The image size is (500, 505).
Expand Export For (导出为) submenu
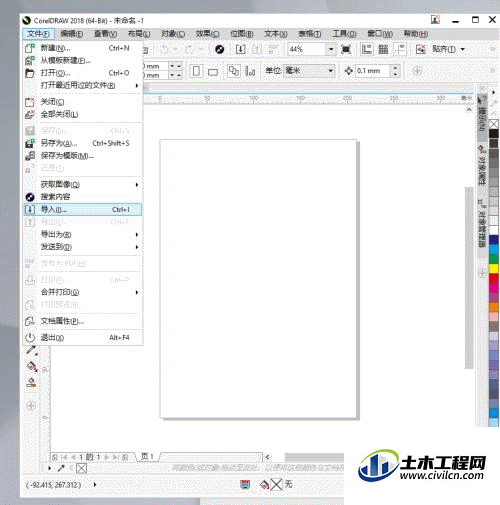[83, 235]
